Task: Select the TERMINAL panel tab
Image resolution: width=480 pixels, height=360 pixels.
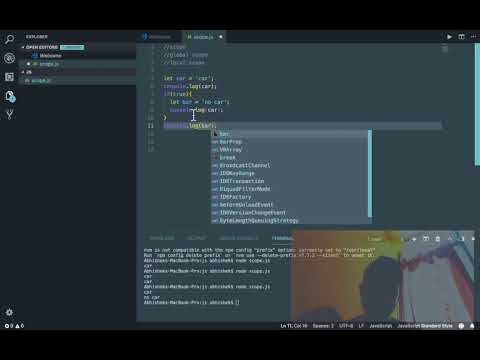Action: (282, 238)
